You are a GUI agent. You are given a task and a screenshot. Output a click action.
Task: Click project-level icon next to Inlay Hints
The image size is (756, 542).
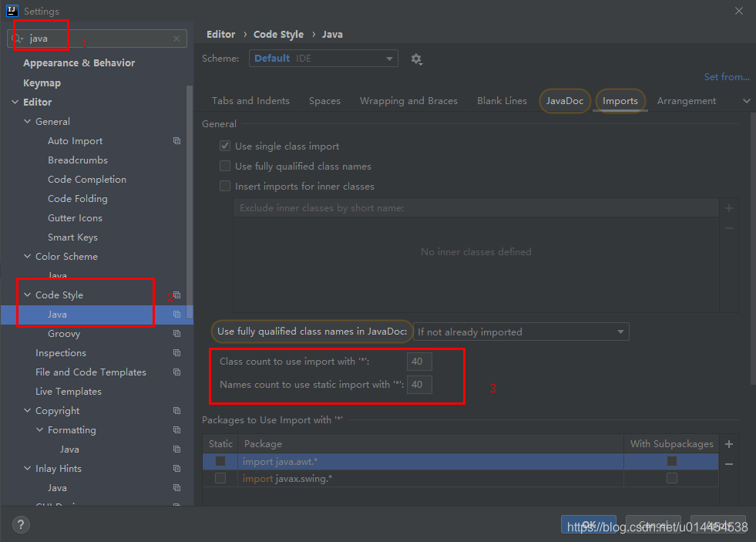point(177,468)
